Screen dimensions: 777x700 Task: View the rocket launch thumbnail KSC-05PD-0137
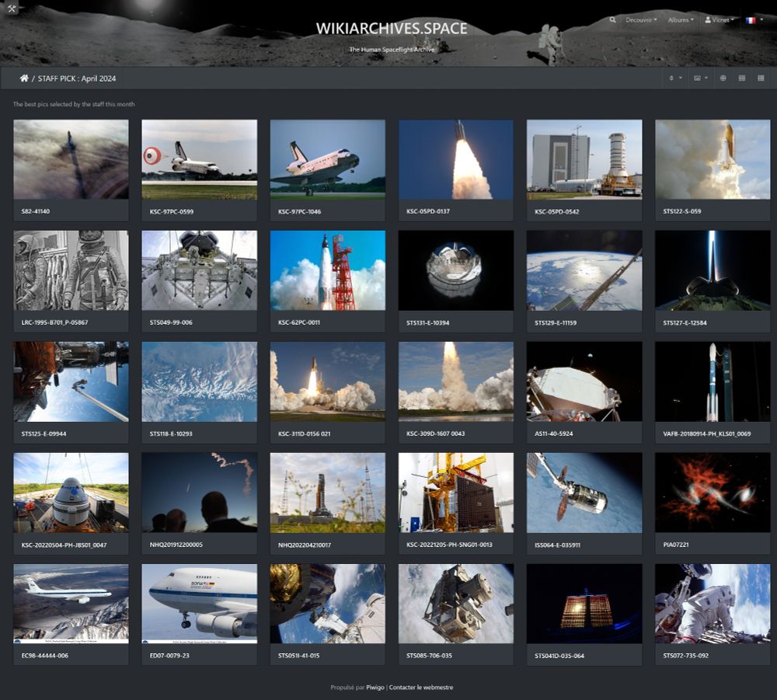point(456,159)
